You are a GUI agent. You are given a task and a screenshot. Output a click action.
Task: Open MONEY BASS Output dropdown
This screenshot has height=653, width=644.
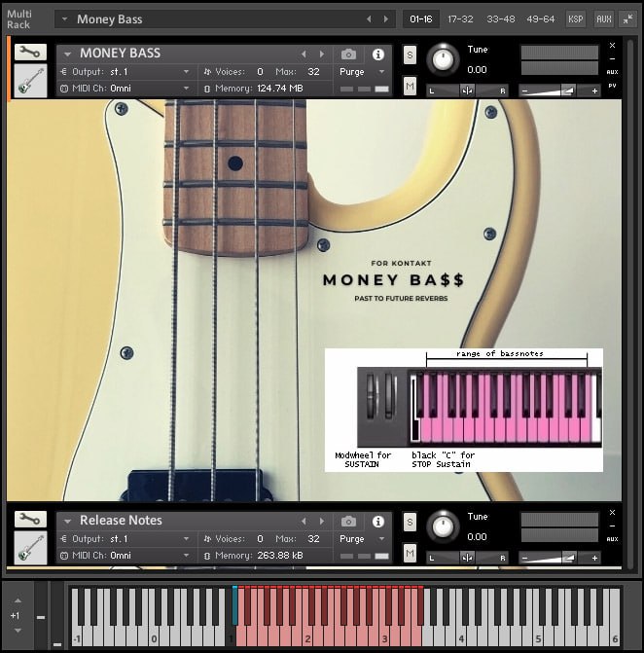[125, 72]
